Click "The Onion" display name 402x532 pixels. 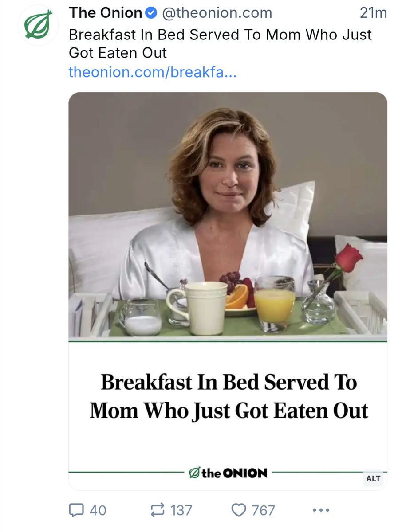[105, 14]
